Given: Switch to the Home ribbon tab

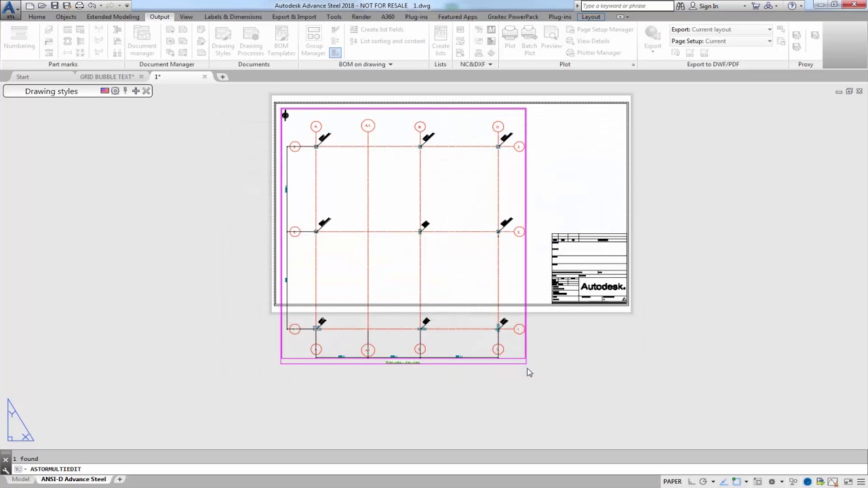Looking at the screenshot, I should (37, 16).
